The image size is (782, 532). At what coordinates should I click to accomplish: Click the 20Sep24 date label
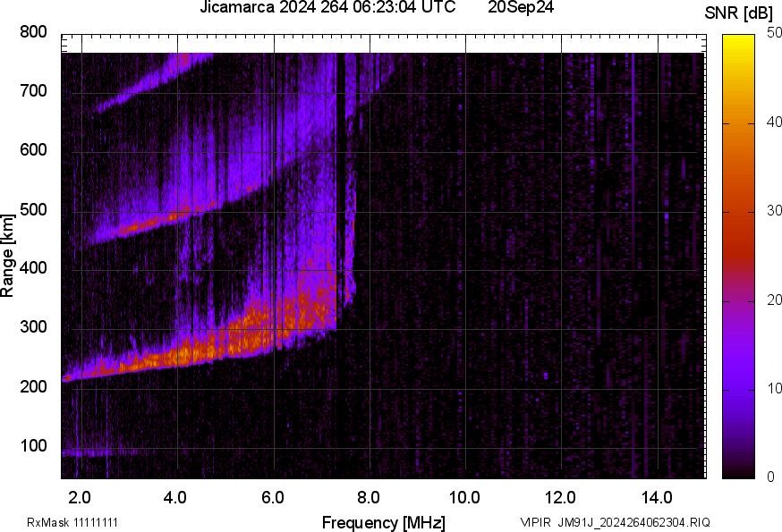pos(522,8)
